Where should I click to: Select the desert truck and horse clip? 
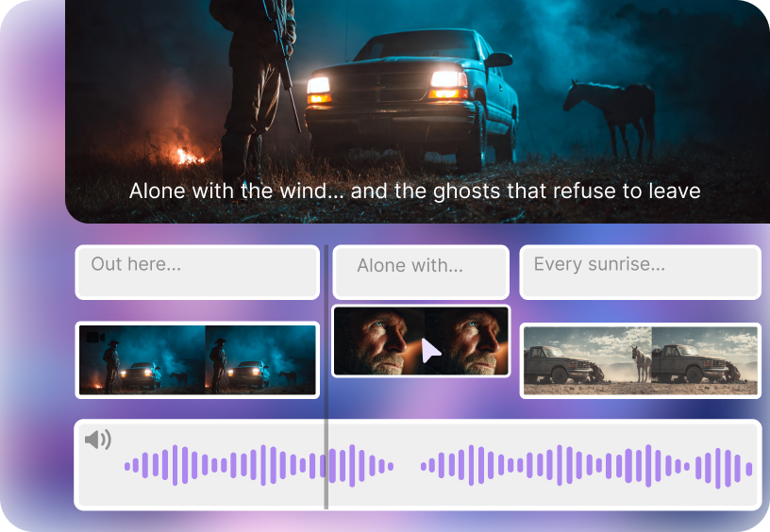point(641,360)
